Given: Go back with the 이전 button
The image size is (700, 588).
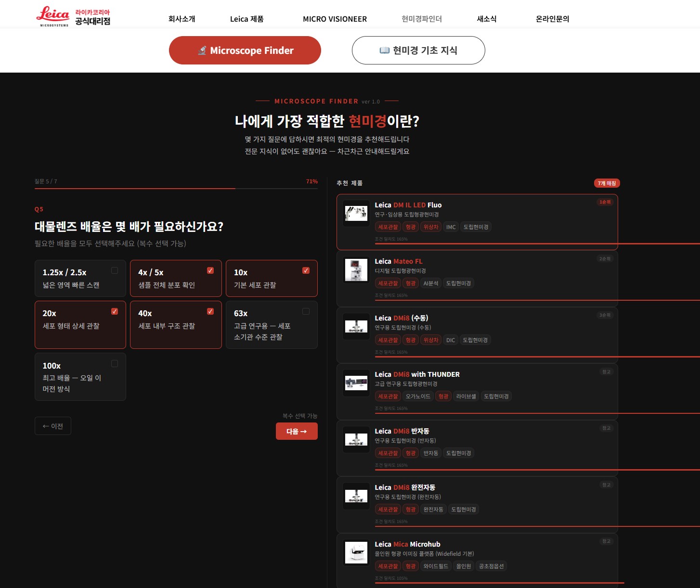Looking at the screenshot, I should 53,426.
